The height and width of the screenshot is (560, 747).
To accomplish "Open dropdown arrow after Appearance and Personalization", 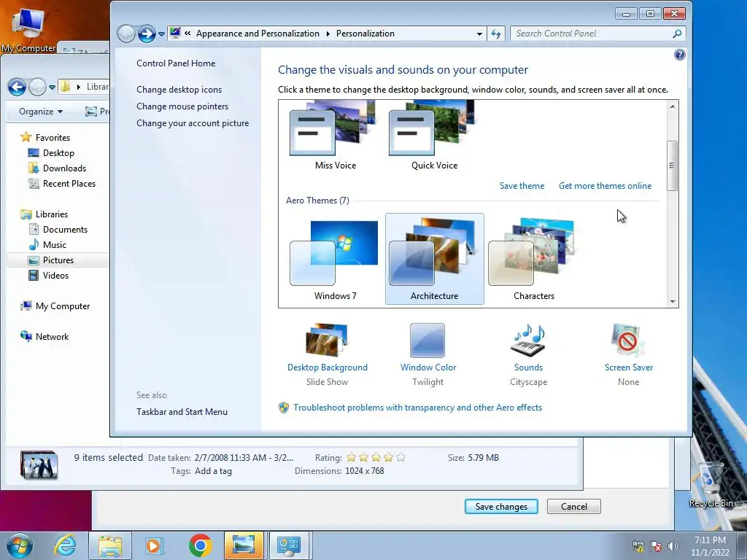I will click(328, 34).
